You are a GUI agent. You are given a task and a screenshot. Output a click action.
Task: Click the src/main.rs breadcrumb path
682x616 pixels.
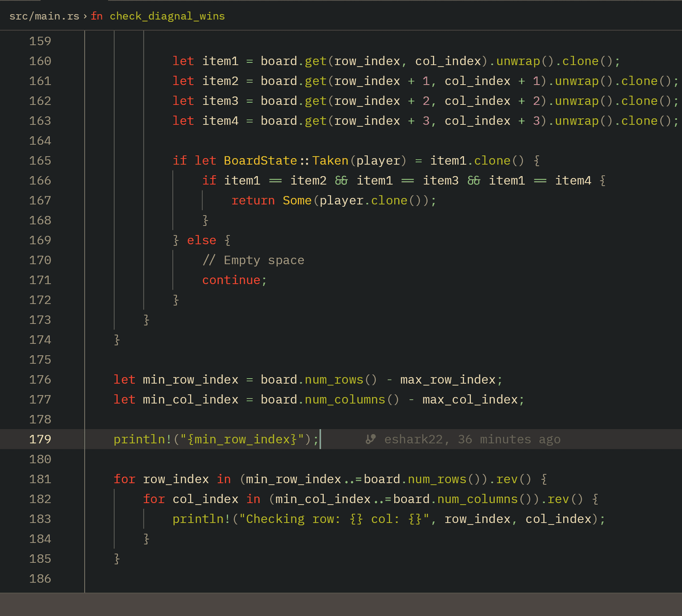44,16
